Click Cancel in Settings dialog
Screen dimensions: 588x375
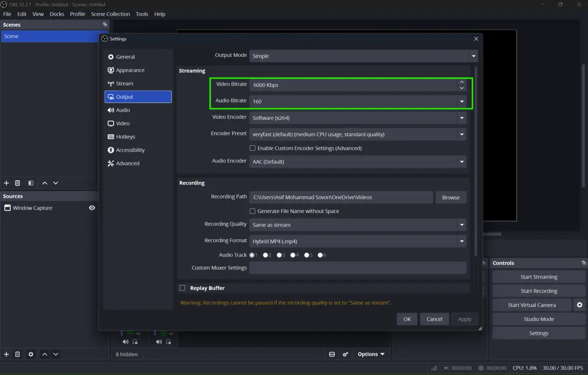(434, 319)
